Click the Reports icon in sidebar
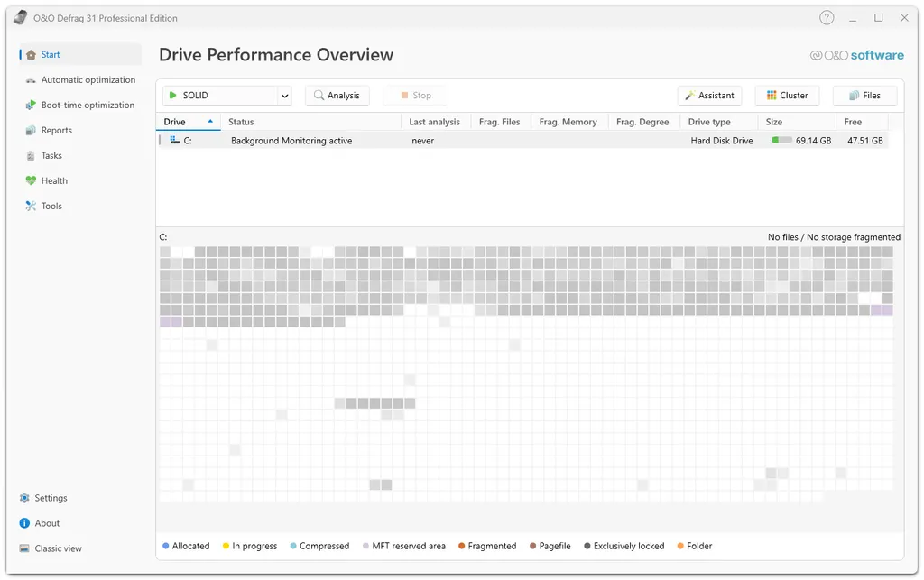The height and width of the screenshot is (580, 924). (x=31, y=131)
